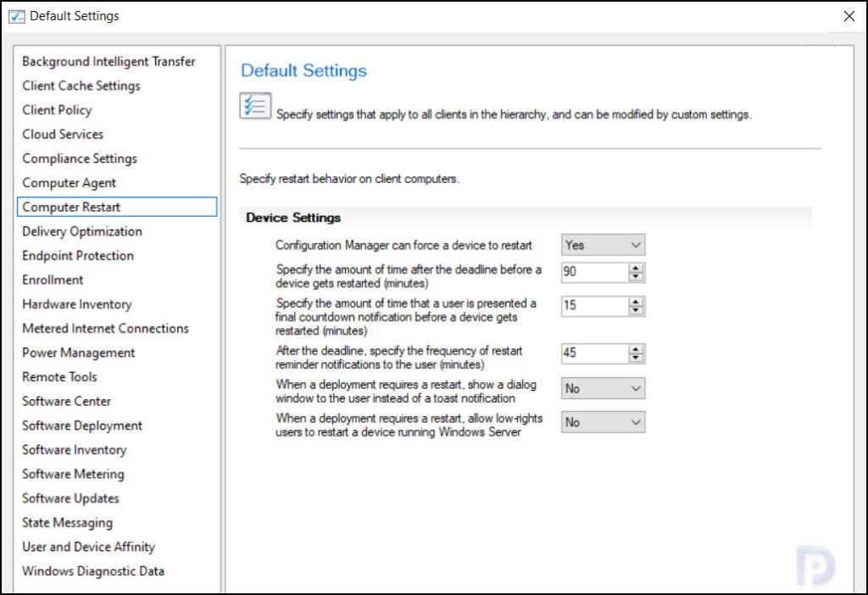This screenshot has width=868, height=595.
Task: Decrease final countdown notification minutes below 15
Action: [636, 310]
